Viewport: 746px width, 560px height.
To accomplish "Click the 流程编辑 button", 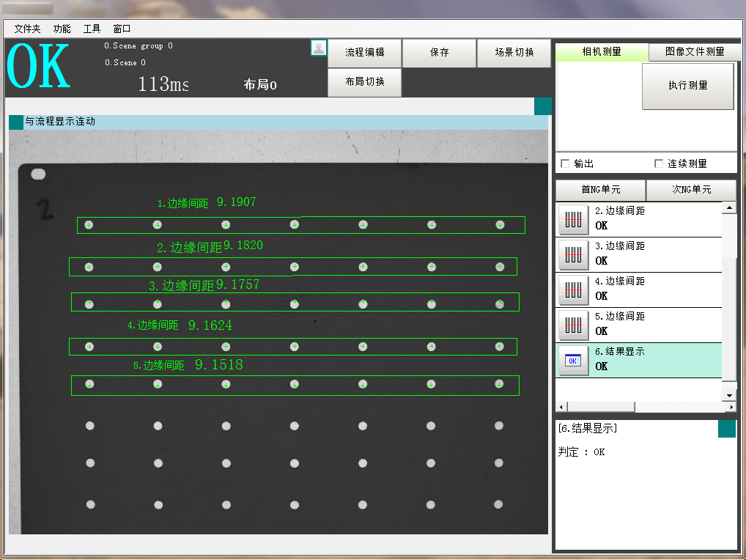I will (364, 53).
